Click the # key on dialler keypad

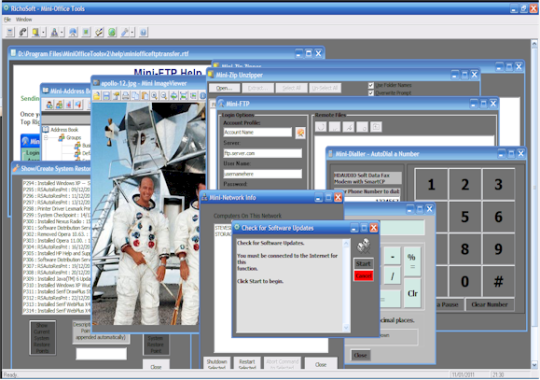(498, 281)
